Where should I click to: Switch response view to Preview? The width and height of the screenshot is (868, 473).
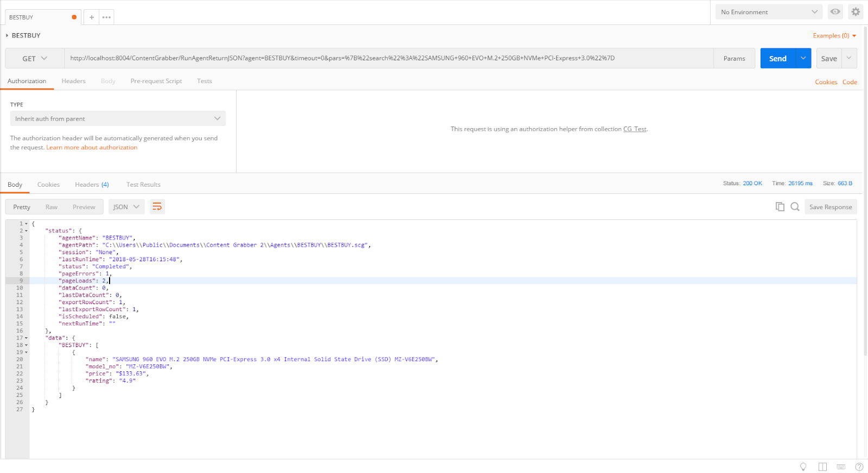coord(84,207)
